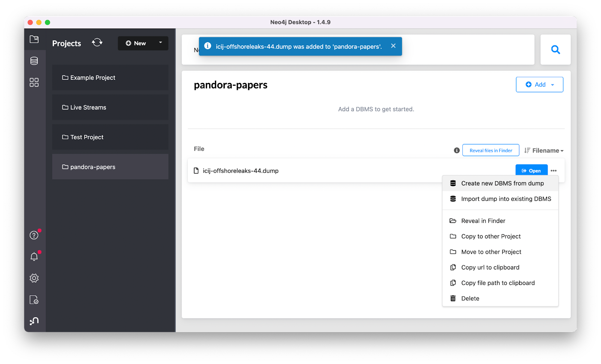
Task: Choose Move to other Project
Action: pos(500,252)
